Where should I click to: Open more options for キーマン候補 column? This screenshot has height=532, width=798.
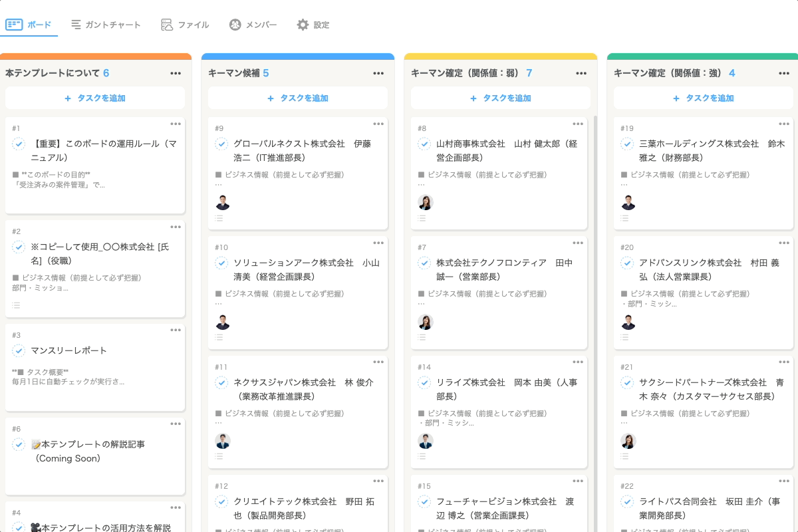(x=378, y=73)
